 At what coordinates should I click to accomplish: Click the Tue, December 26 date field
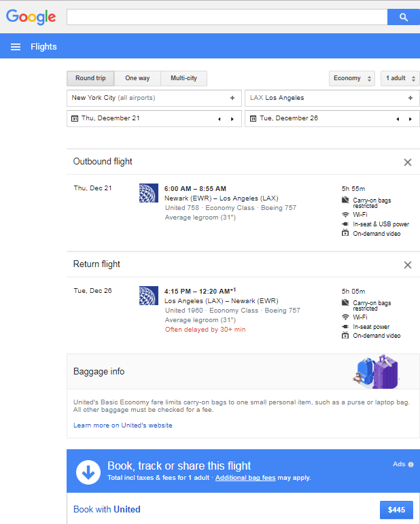coord(332,119)
